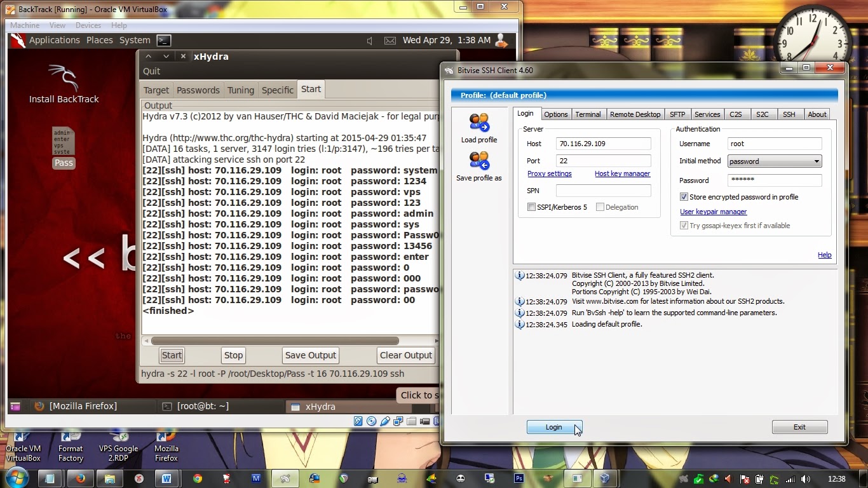Click the Username input field
Viewport: 868px width, 488px height.
point(775,144)
